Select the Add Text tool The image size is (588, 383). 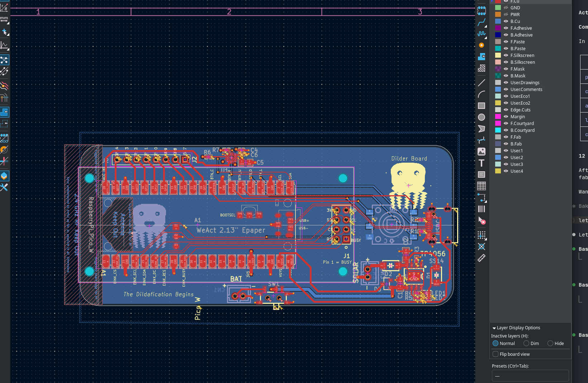(482, 163)
